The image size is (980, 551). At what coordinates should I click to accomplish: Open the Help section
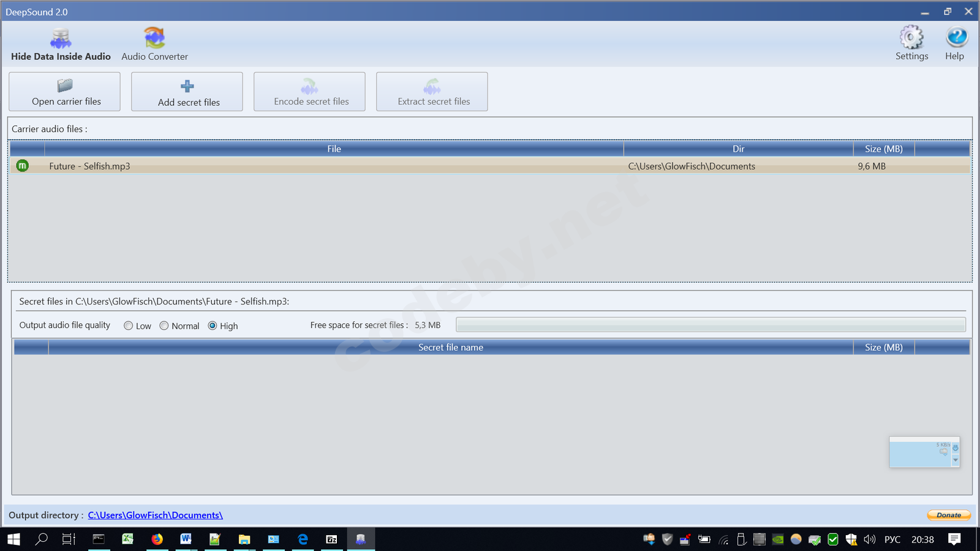955,43
